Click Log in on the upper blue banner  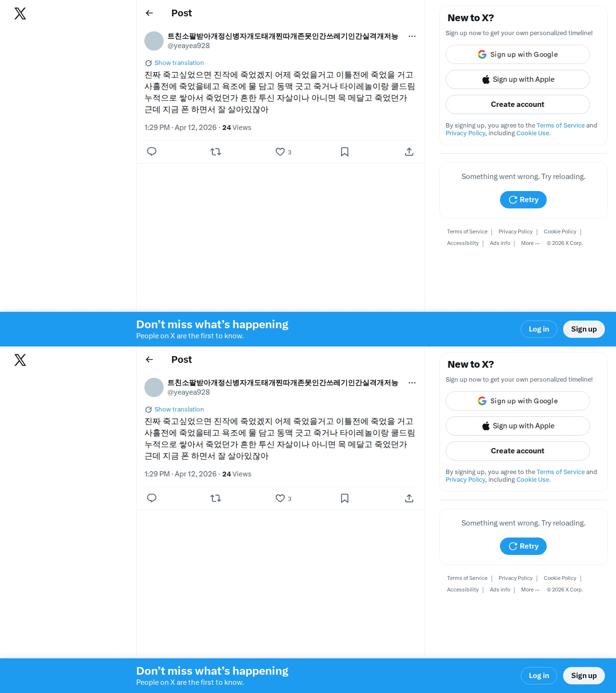tap(539, 329)
